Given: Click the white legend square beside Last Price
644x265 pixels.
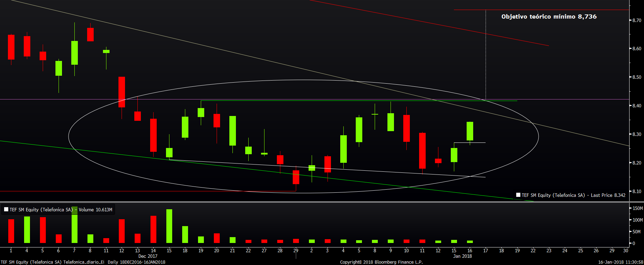Looking at the screenshot, I should point(518,195).
